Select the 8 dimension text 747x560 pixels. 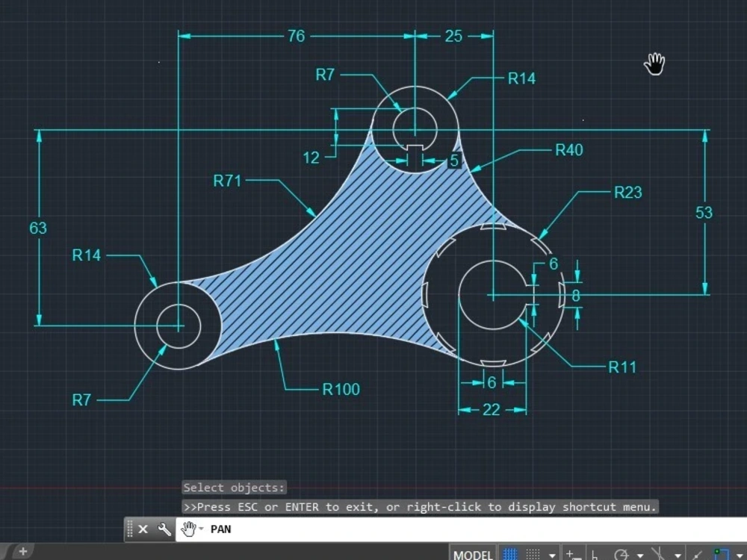[x=575, y=296]
